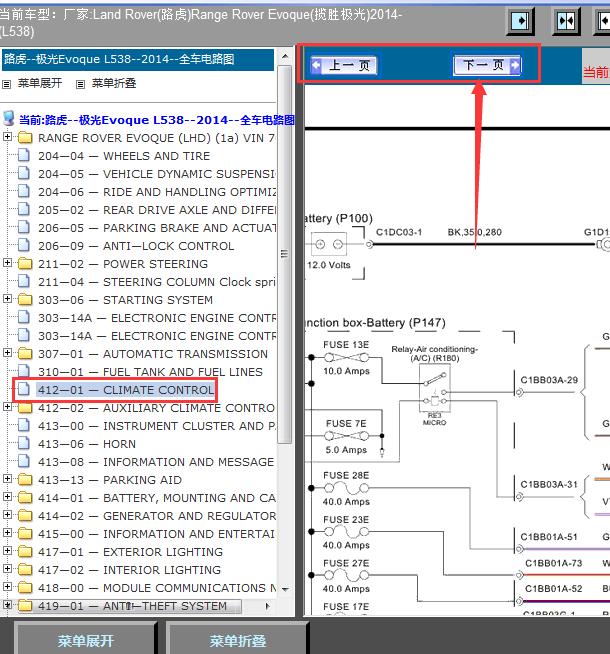Expand the RANGE ROVER EVOQUE (LHD) folder
Screen dimensions: 610x654
click(x=7, y=136)
